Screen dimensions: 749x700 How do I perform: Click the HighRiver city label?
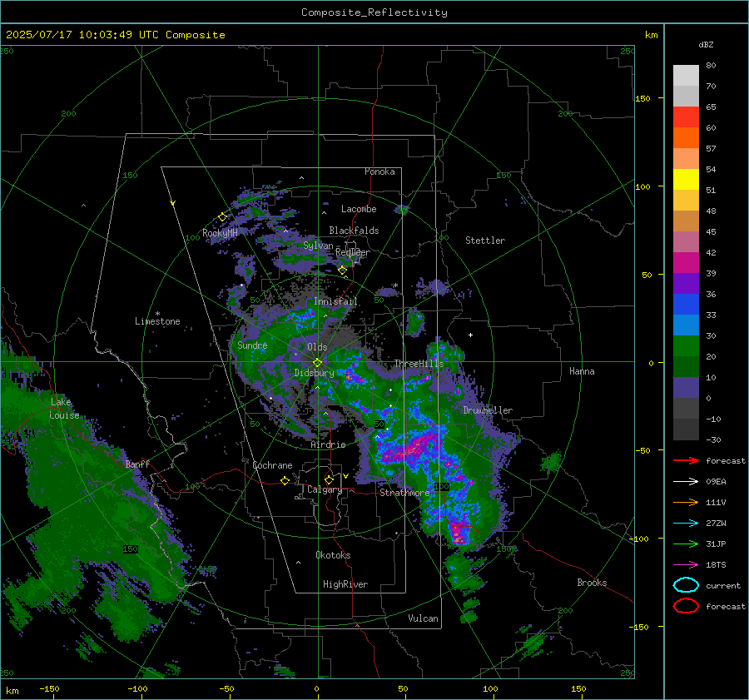345,584
